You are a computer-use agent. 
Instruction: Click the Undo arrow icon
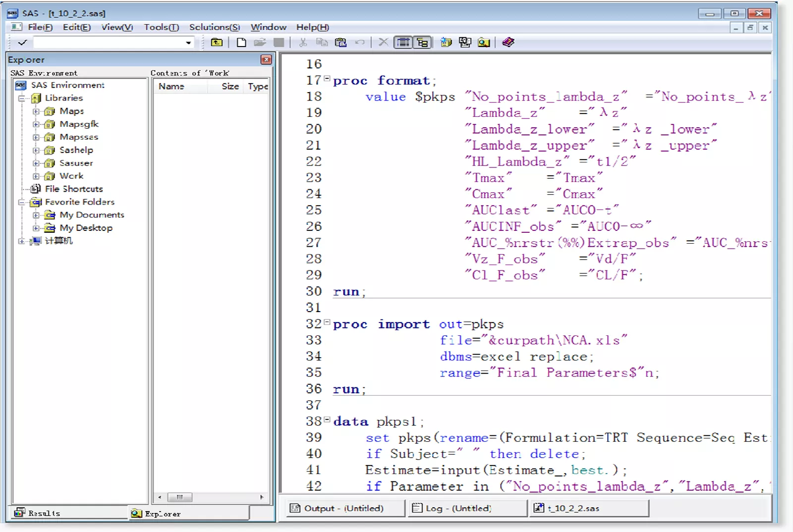click(x=360, y=42)
